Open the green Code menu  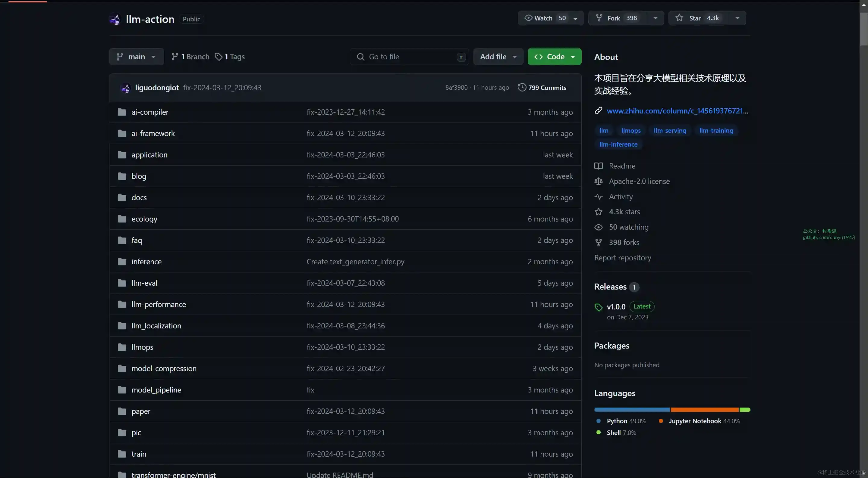(554, 57)
